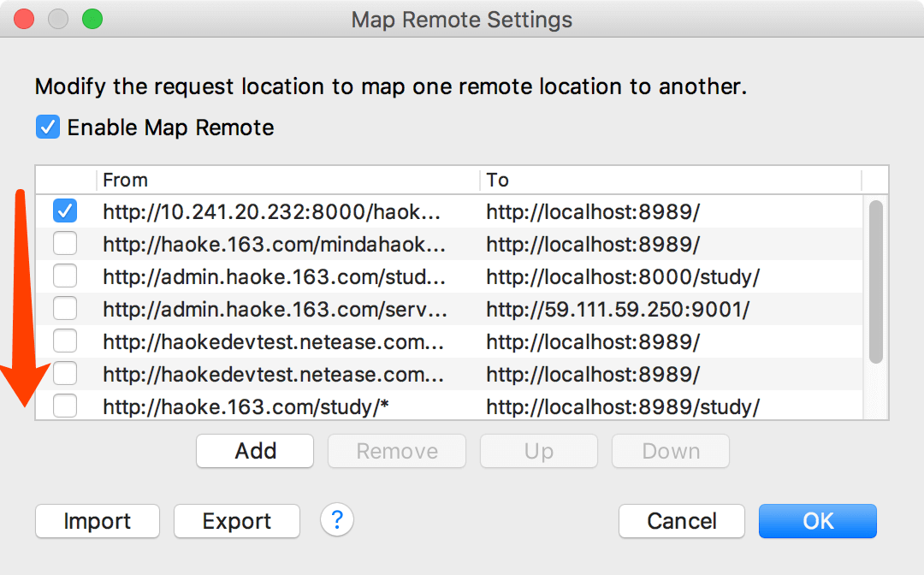Confirm settings with the OK button
The width and height of the screenshot is (924, 575).
point(817,521)
